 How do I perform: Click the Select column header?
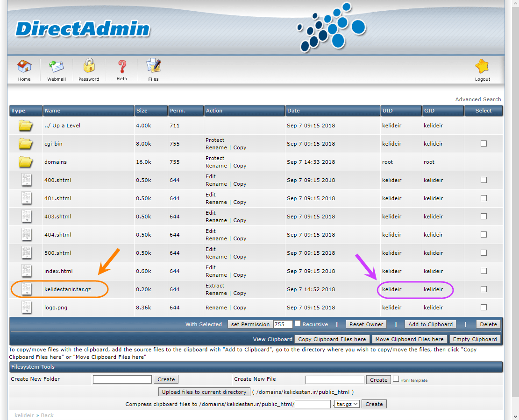(483, 111)
